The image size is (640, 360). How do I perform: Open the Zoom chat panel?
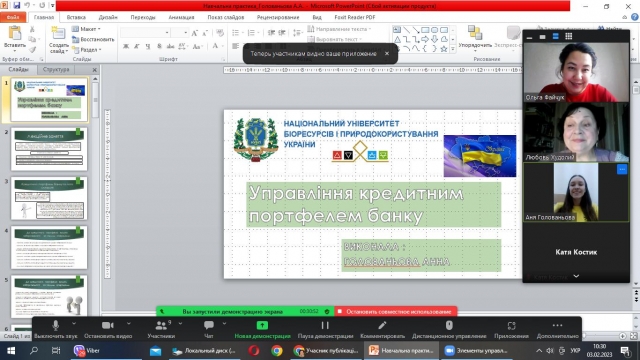click(x=209, y=325)
